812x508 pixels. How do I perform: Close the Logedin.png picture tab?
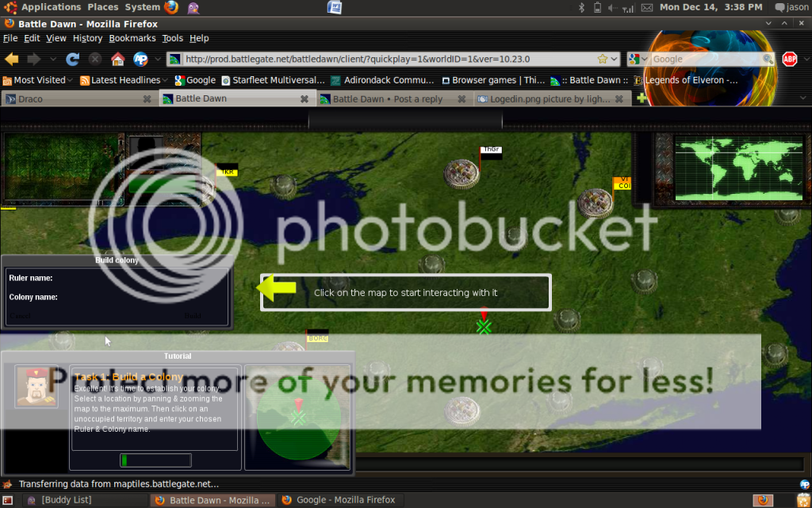point(620,98)
